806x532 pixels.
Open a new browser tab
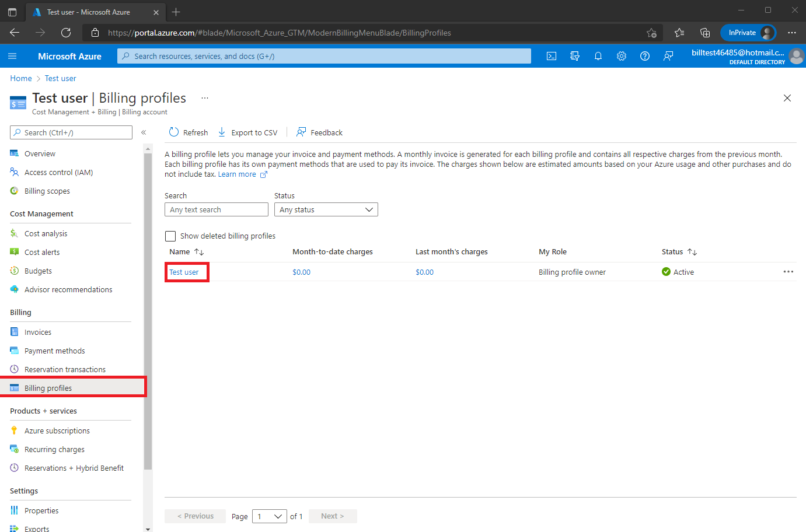point(176,12)
